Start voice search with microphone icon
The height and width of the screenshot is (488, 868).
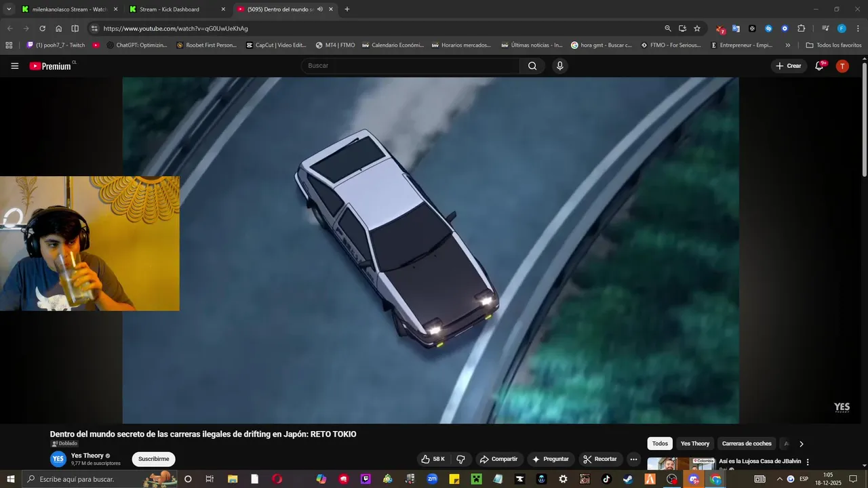coord(560,66)
